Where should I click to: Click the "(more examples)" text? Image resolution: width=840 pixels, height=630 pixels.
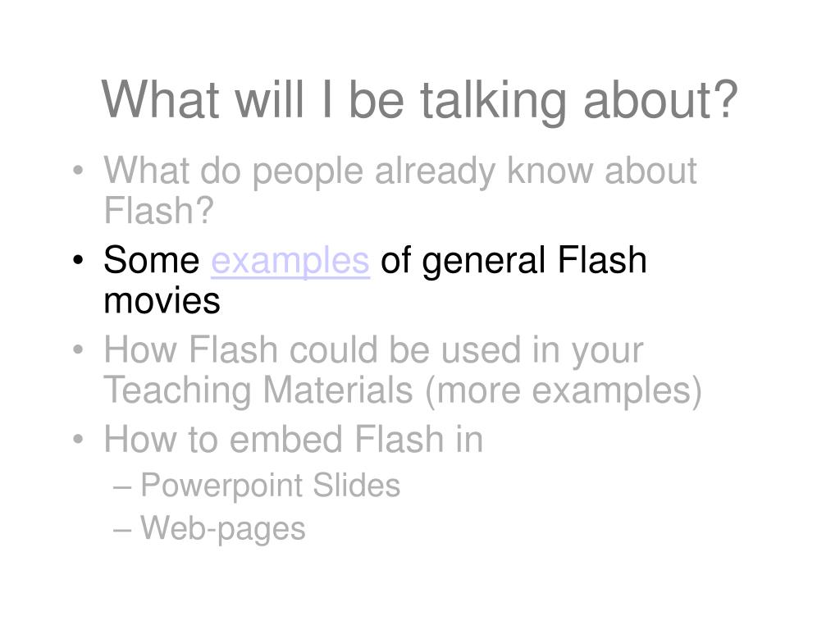tap(563, 390)
